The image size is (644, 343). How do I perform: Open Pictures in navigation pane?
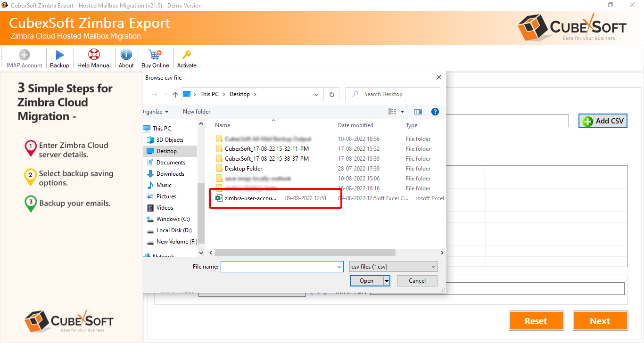click(x=166, y=196)
